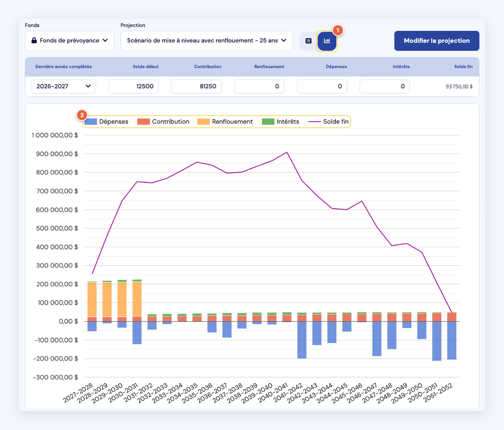
Task: Edit the Intérêts amount field
Action: click(385, 86)
